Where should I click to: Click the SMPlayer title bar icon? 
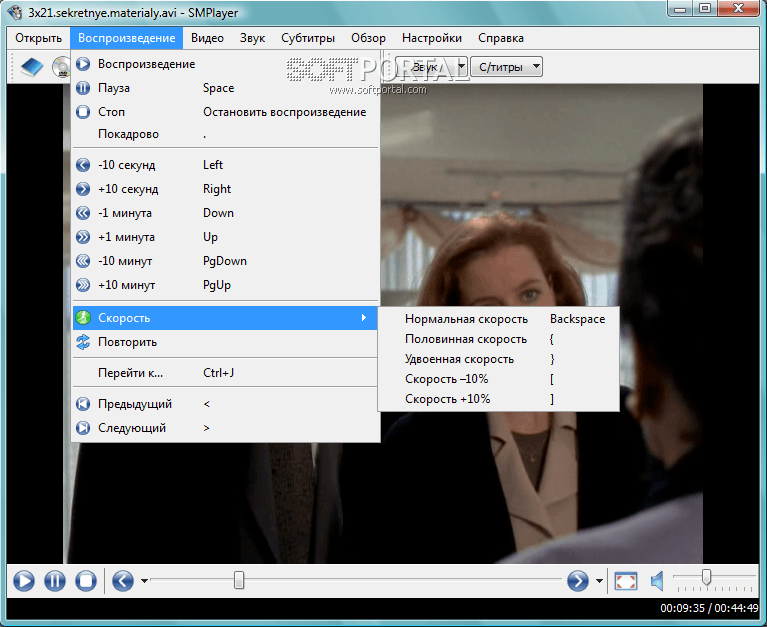click(15, 12)
